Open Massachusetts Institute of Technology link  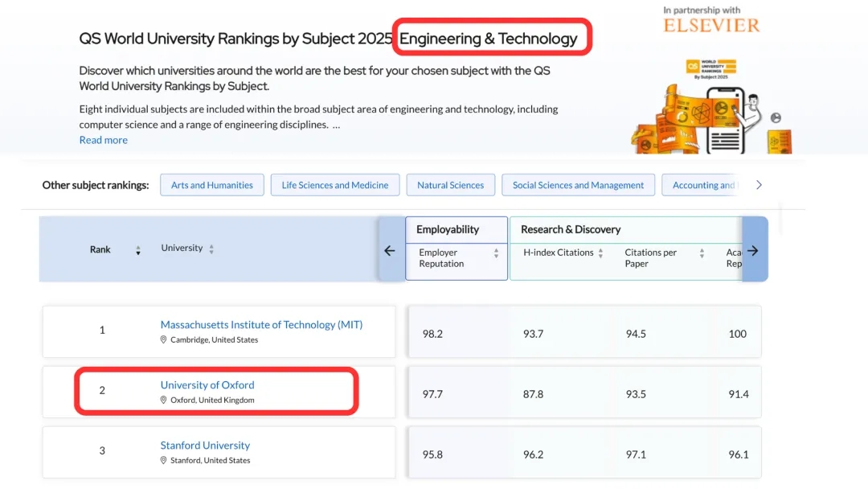[x=261, y=325]
